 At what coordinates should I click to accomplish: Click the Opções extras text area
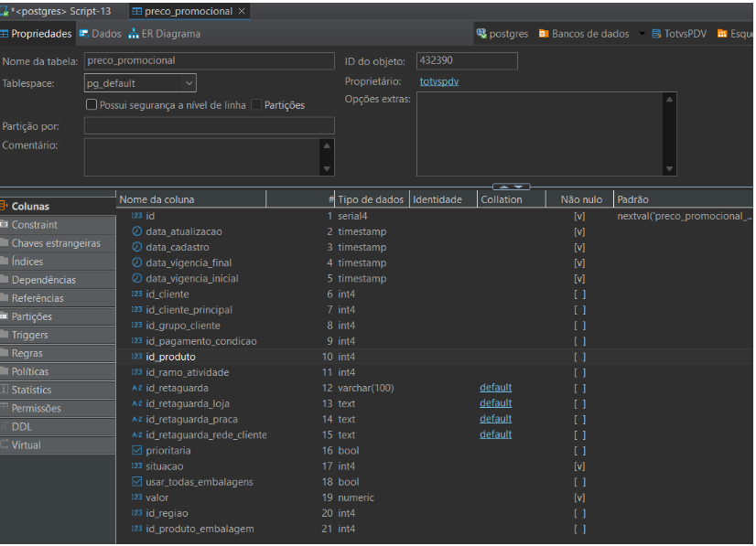pyautogui.click(x=539, y=134)
